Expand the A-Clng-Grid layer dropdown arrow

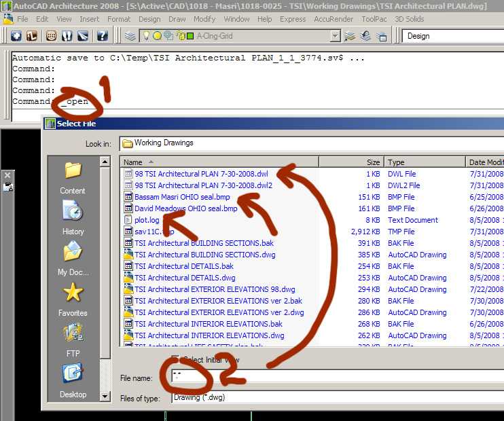click(x=336, y=36)
